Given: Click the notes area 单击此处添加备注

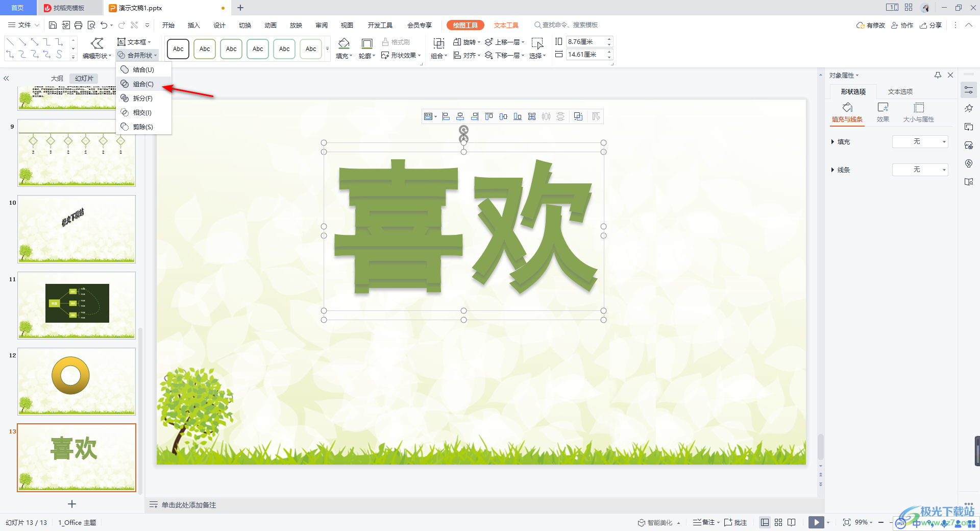Looking at the screenshot, I should pyautogui.click(x=189, y=505).
